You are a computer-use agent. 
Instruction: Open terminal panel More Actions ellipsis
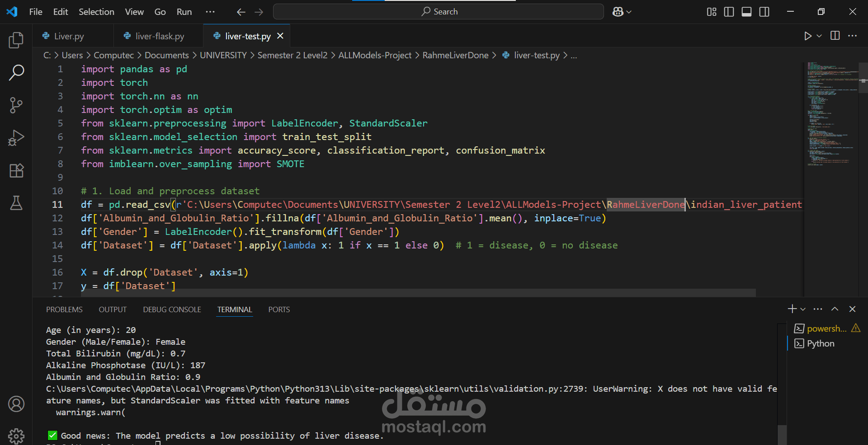[x=818, y=309]
